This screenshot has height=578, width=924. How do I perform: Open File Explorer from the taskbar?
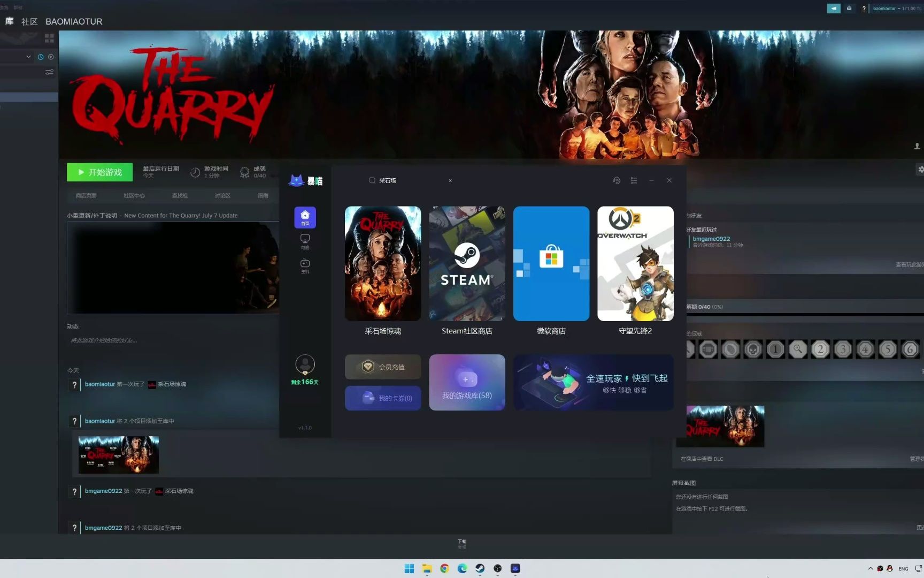(x=427, y=568)
